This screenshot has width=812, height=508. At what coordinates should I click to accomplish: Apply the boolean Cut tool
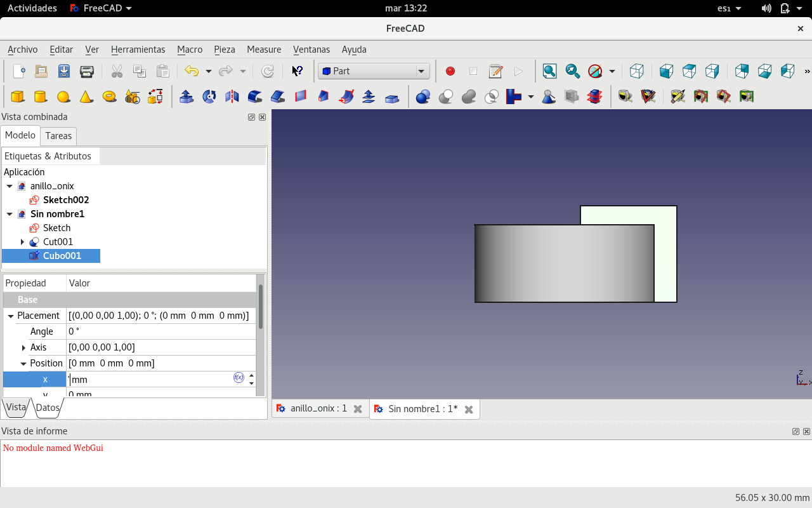(x=446, y=97)
